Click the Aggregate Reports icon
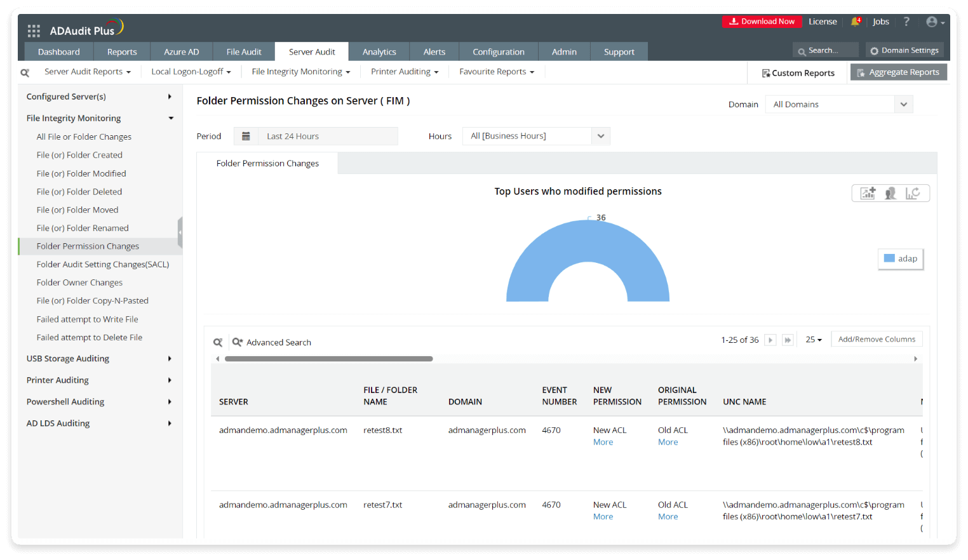 [861, 73]
